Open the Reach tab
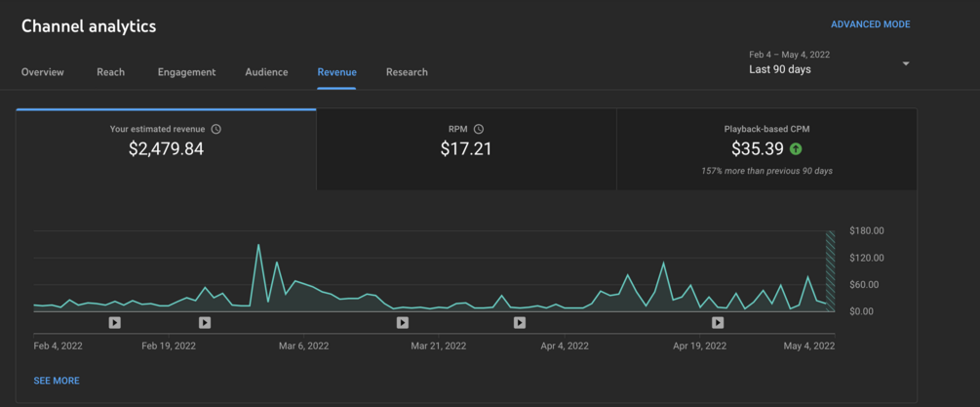The width and height of the screenshot is (980, 407). coord(110,72)
